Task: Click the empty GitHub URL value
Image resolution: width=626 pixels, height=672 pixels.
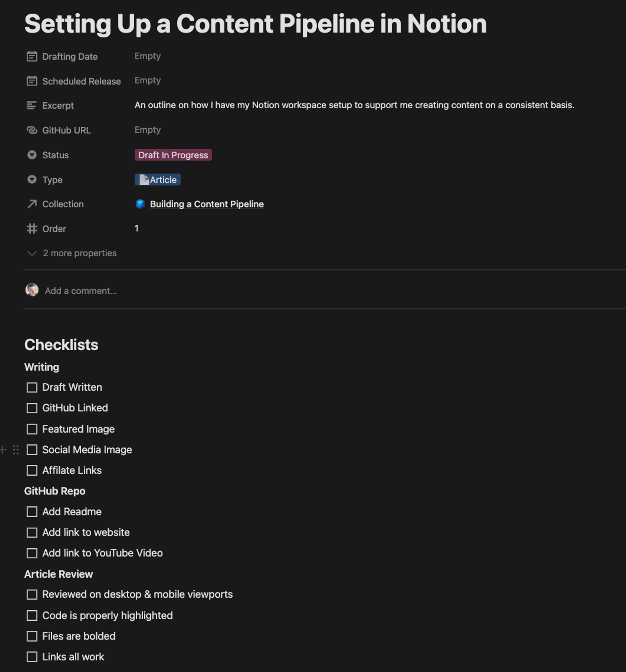Action: click(148, 130)
